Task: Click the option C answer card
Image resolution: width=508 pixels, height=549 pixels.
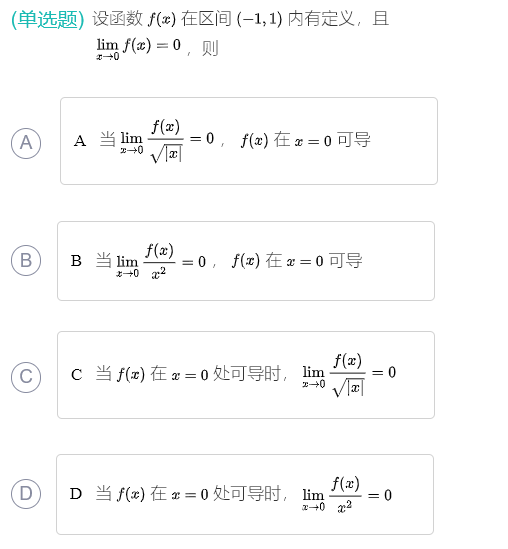Action: coord(246,375)
